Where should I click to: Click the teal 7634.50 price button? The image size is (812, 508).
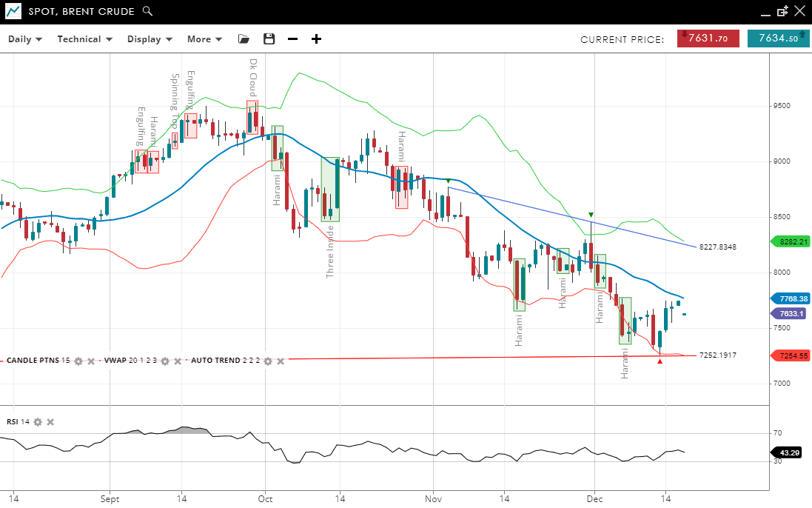[x=778, y=39]
